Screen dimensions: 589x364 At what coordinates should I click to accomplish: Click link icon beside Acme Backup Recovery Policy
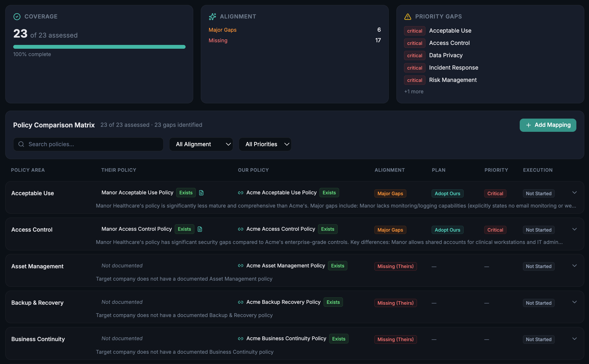pos(240,302)
